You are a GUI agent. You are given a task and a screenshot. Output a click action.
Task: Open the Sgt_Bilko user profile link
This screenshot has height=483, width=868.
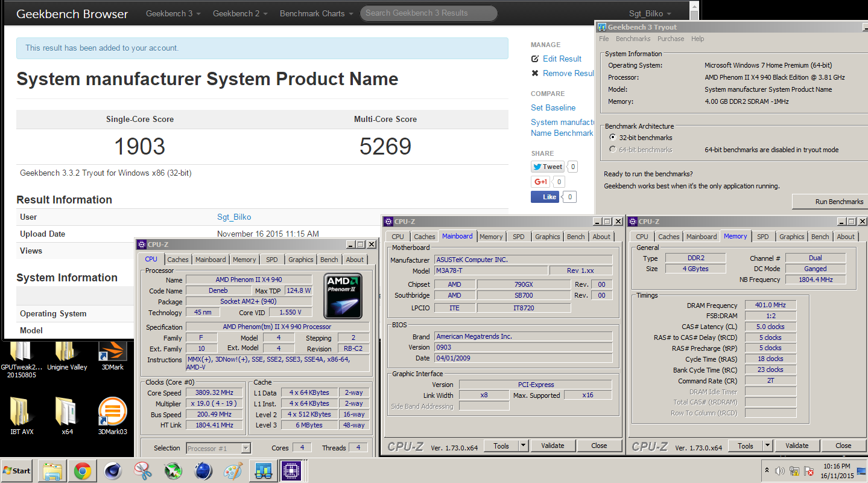pyautogui.click(x=234, y=217)
